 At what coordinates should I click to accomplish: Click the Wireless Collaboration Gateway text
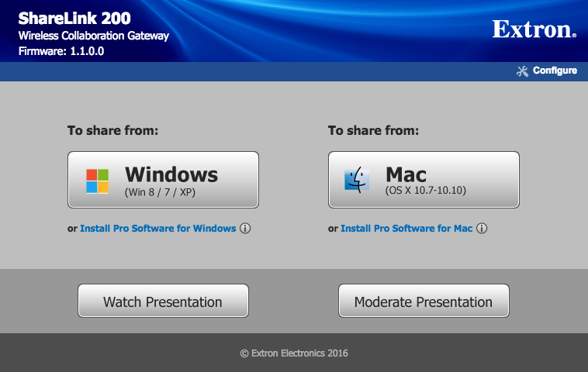(94, 36)
